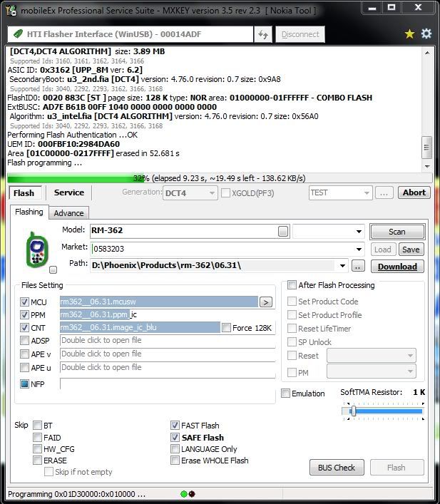Click the log scrollbar down arrow

point(427,166)
